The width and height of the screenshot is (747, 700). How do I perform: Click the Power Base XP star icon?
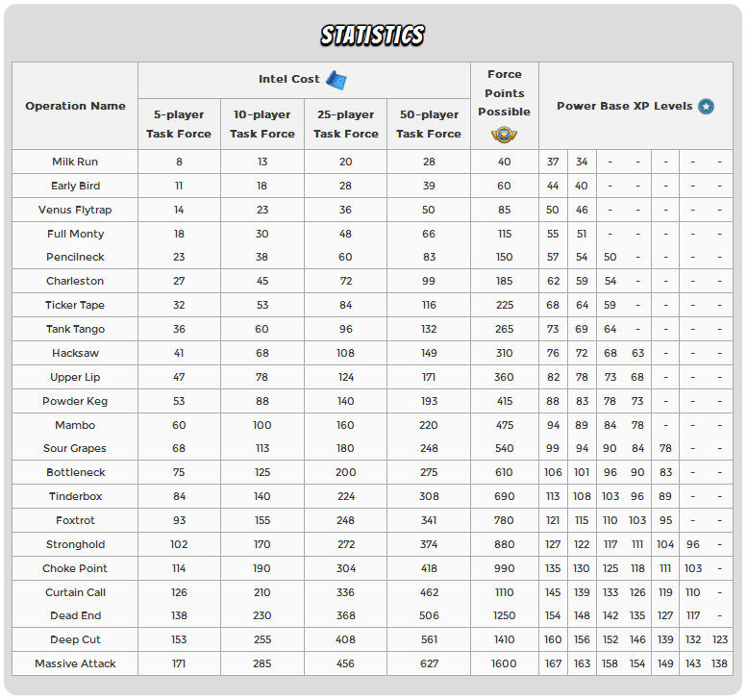pos(707,107)
